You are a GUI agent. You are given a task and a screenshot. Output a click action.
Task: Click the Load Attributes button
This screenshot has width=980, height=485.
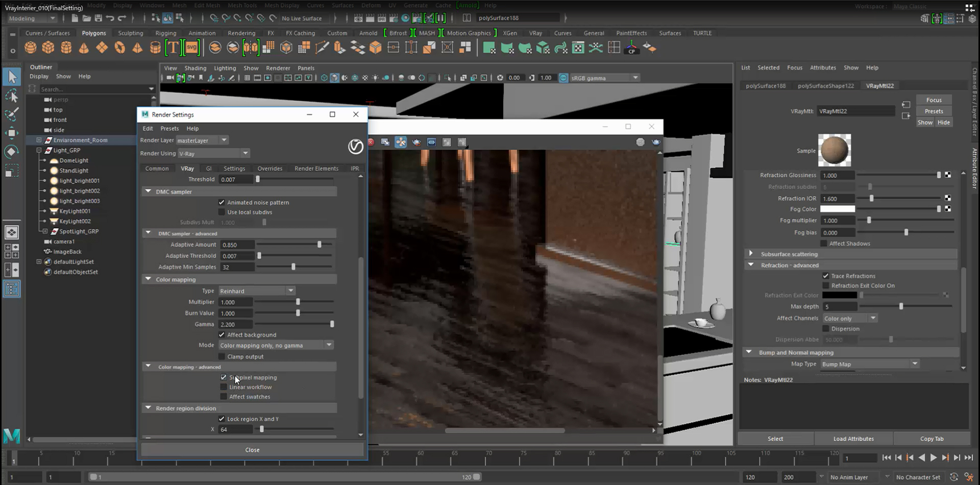click(853, 439)
